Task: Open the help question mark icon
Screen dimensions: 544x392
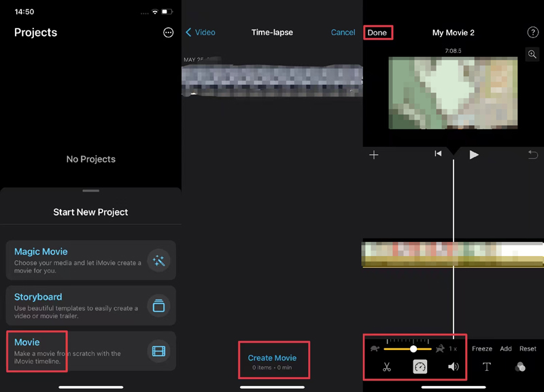Action: click(532, 33)
